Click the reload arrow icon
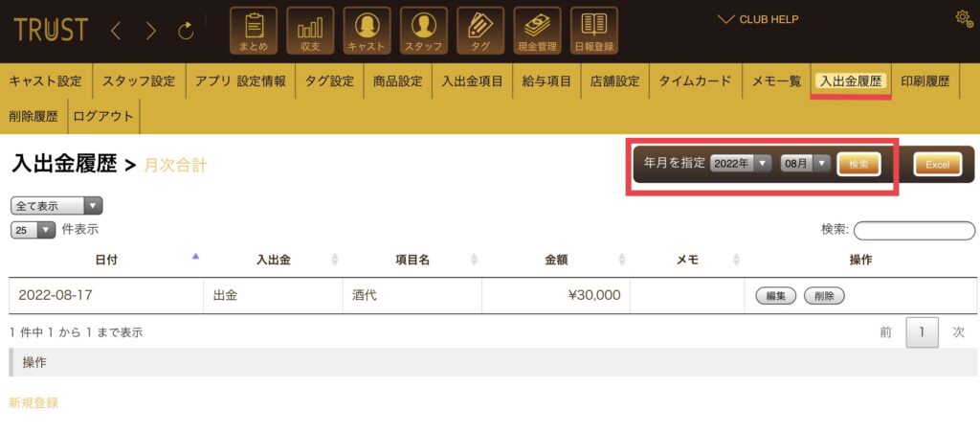The width and height of the screenshot is (980, 434). (x=187, y=31)
